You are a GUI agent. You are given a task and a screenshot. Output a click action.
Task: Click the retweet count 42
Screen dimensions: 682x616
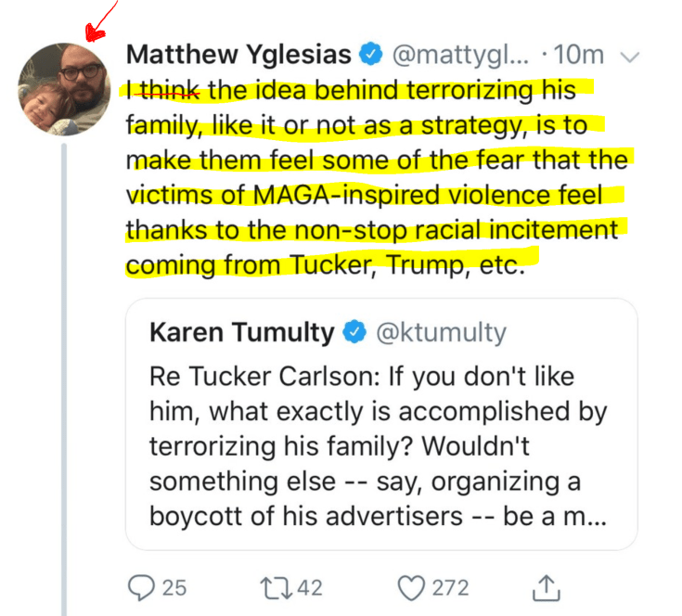(310, 587)
